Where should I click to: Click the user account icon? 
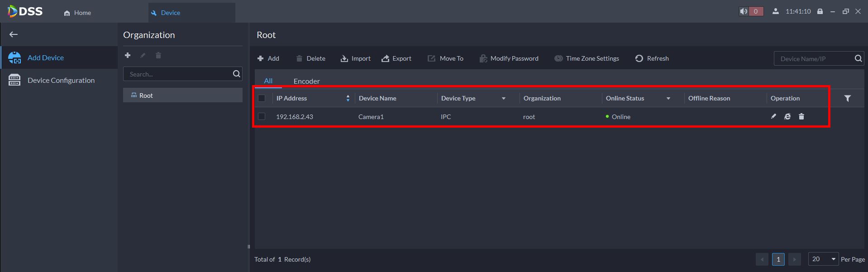775,11
